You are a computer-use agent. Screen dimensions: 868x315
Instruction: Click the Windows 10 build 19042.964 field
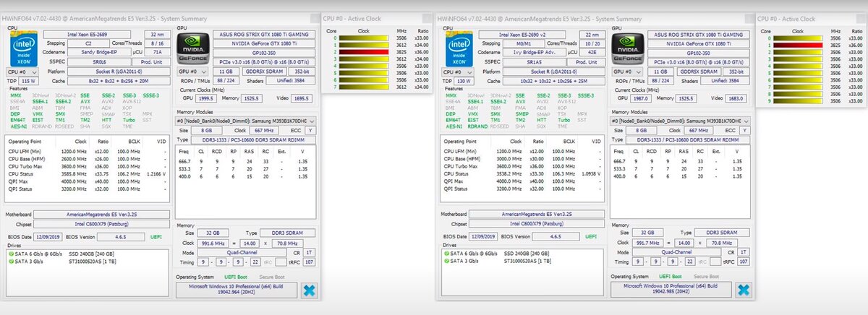pos(237,290)
